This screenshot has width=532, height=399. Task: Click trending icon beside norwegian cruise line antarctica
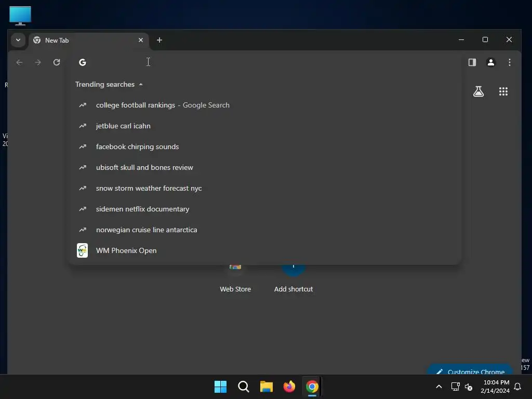pyautogui.click(x=83, y=230)
